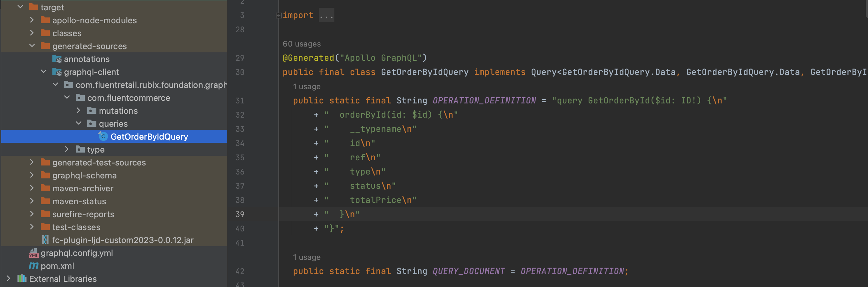Click the Maven pom.xml file icon
The height and width of the screenshot is (287, 868).
coord(34,266)
